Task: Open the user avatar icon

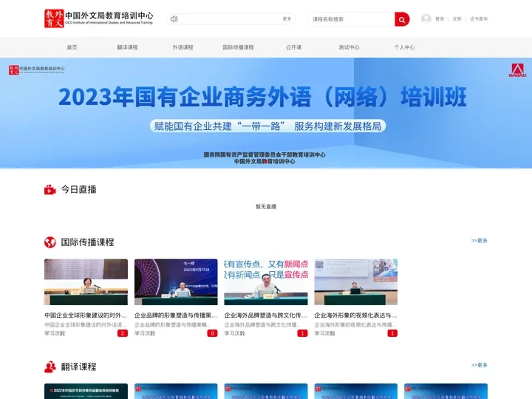Action: (426, 19)
